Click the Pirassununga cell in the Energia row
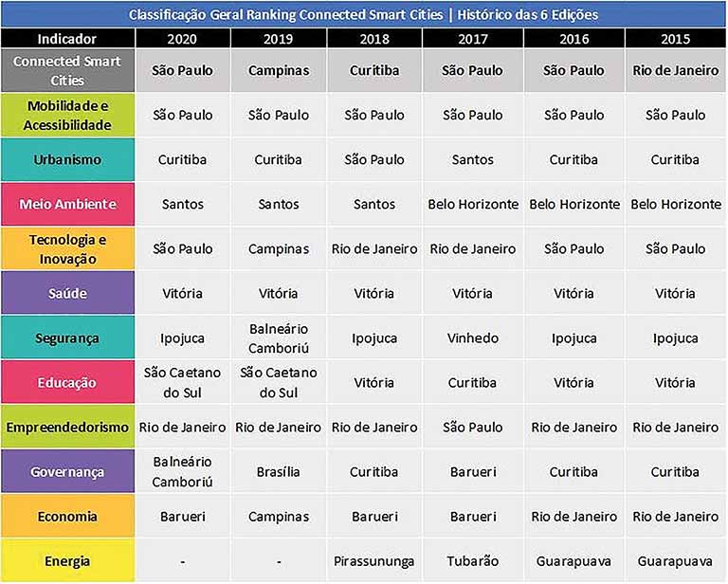This screenshot has width=728, height=584. 374,561
